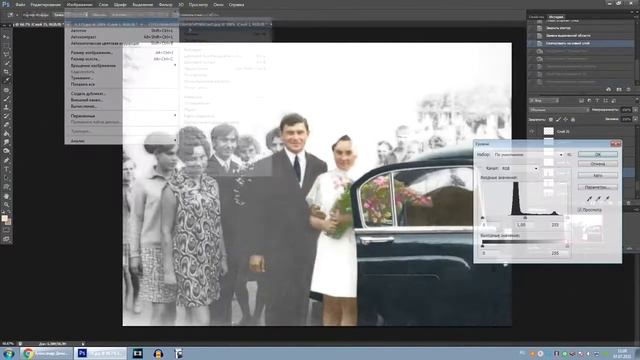Image resolution: width=640 pixels, height=360 pixels.
Task: Expand the Вращение изображения submenu
Action: (x=122, y=65)
